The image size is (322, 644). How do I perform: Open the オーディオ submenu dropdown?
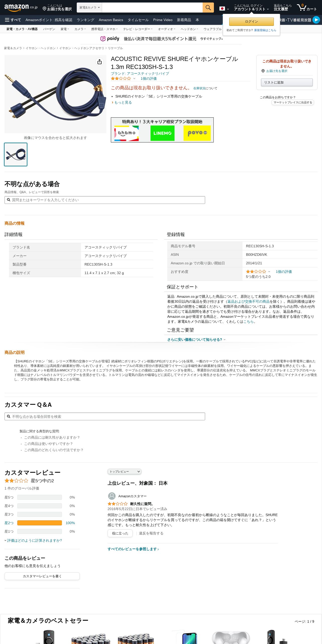[167, 29]
